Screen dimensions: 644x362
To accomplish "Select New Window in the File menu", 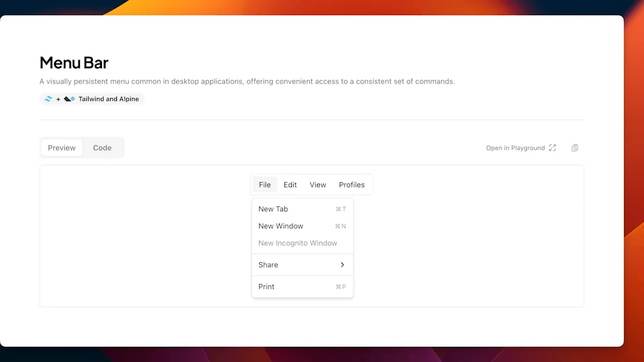I will [x=280, y=226].
